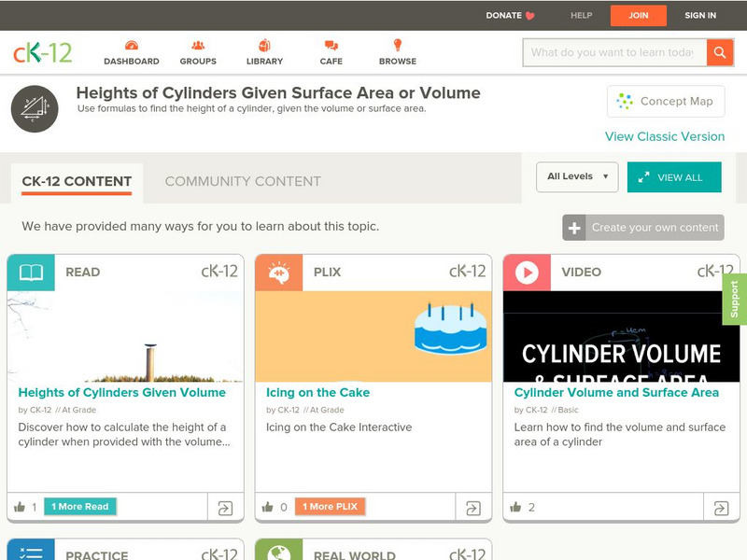Screen dimensions: 747x560
Task: Click the VIDEO play icon
Action: (527, 273)
